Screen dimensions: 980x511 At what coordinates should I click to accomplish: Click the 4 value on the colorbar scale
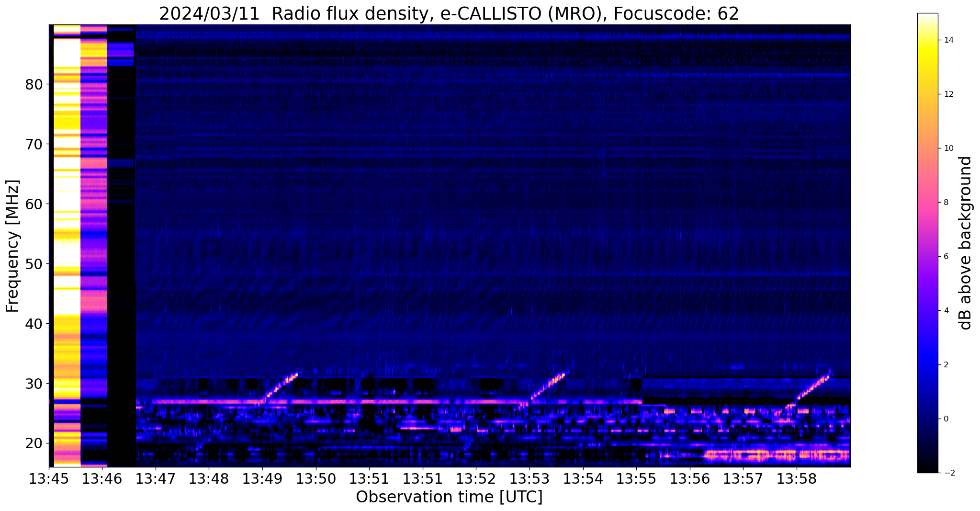946,311
